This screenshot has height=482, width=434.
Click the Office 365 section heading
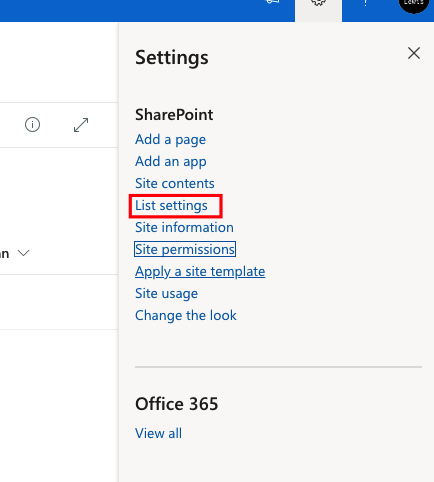[177, 404]
